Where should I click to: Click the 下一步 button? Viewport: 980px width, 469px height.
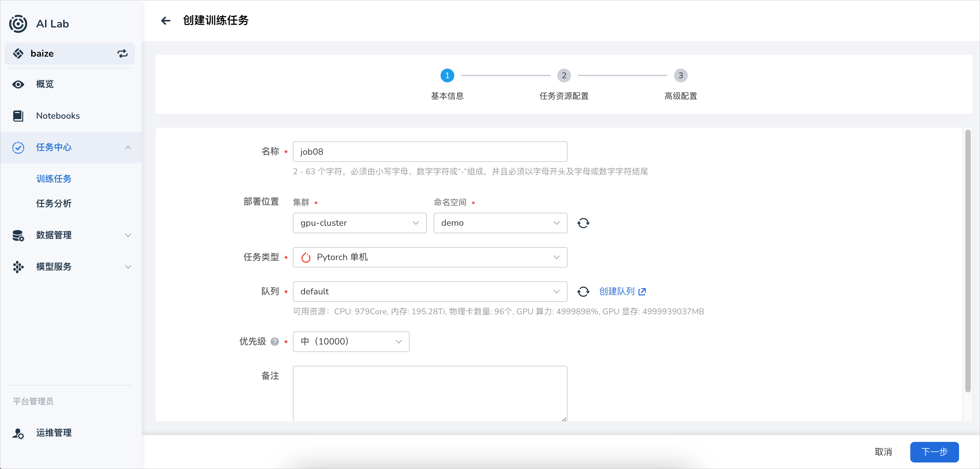(x=934, y=452)
